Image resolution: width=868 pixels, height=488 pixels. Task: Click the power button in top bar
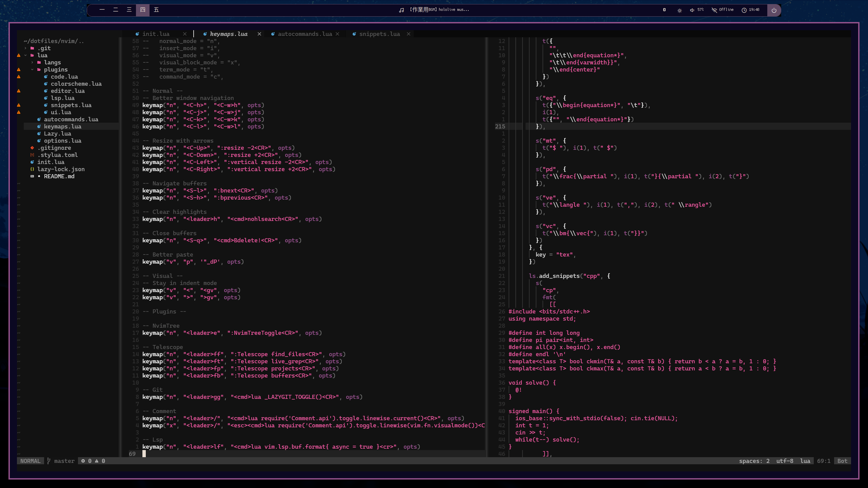[x=774, y=10]
